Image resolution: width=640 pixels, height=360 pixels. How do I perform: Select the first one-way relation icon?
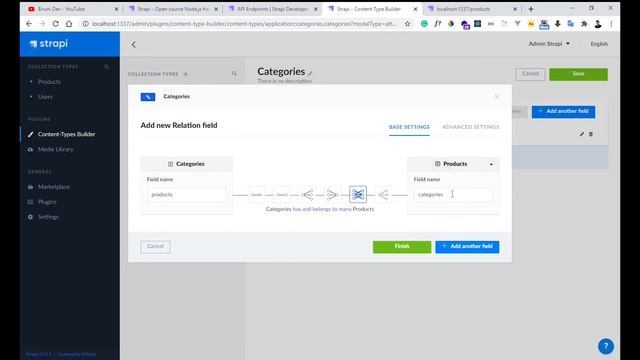pyautogui.click(x=256, y=195)
